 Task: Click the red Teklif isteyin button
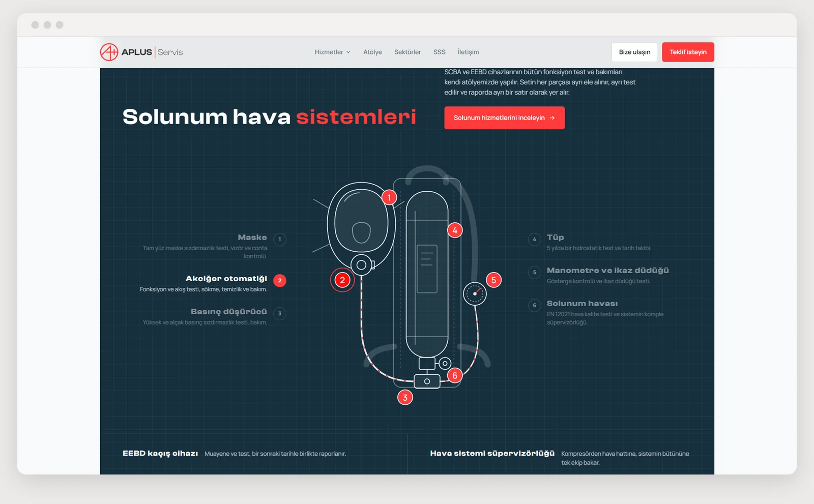pyautogui.click(x=688, y=52)
